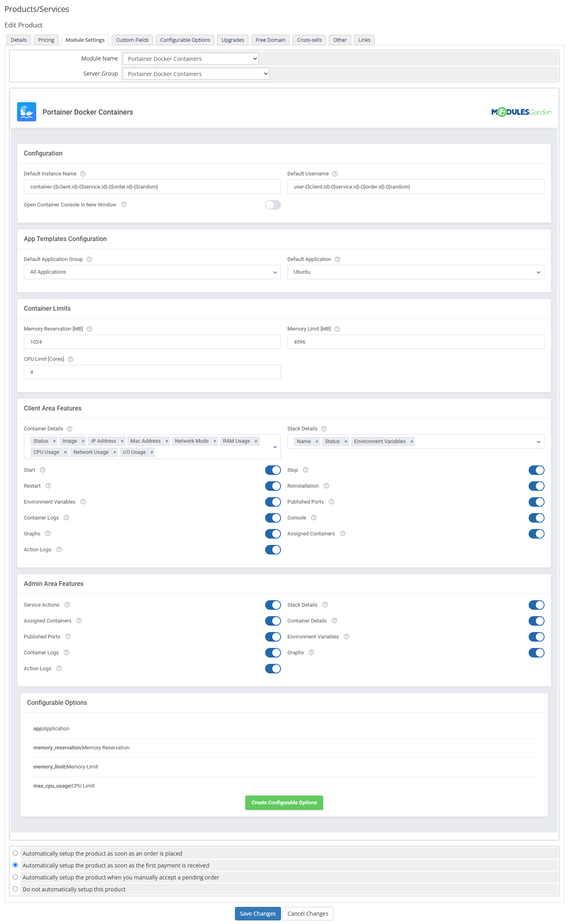568x924 pixels.
Task: Click help icon next to Default Application
Action: point(337,259)
